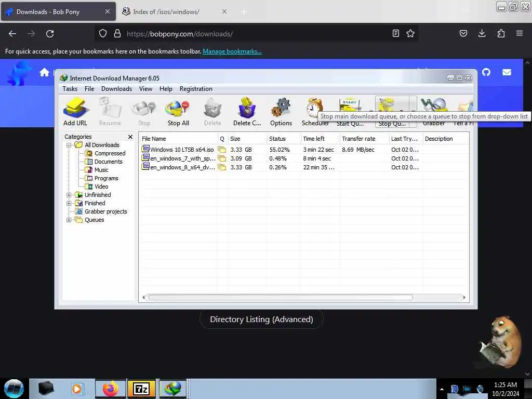Expand the Queues category
Image resolution: width=532 pixels, height=399 pixels.
point(69,220)
